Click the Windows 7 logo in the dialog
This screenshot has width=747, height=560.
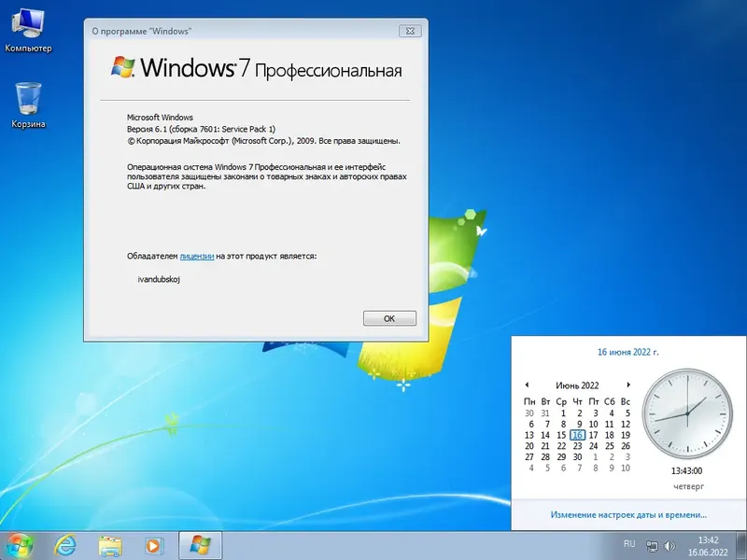pyautogui.click(x=121, y=65)
